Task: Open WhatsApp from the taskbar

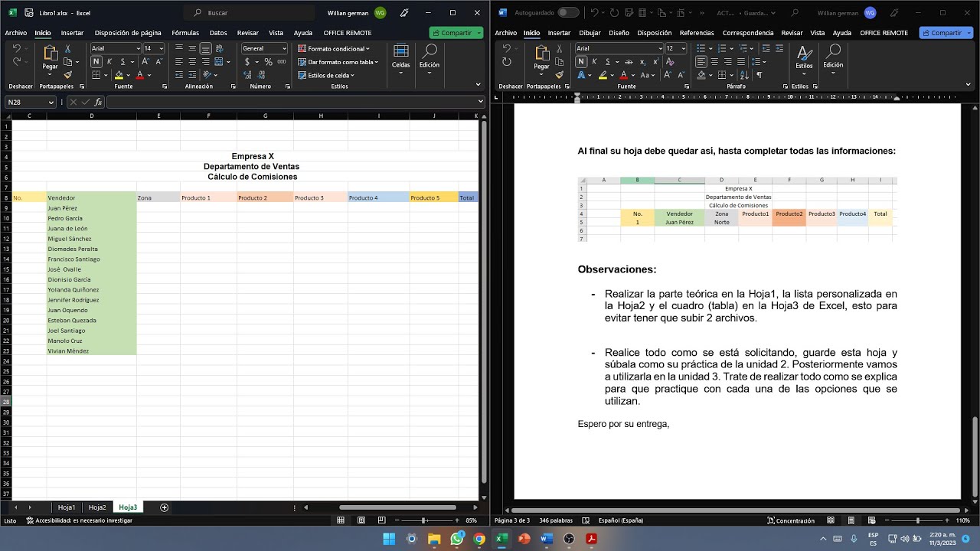Action: pyautogui.click(x=457, y=539)
